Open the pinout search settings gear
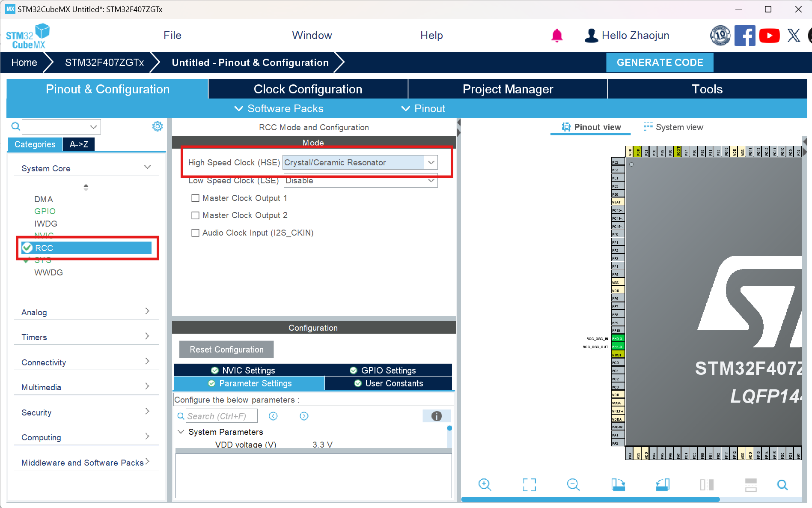 pos(157,126)
